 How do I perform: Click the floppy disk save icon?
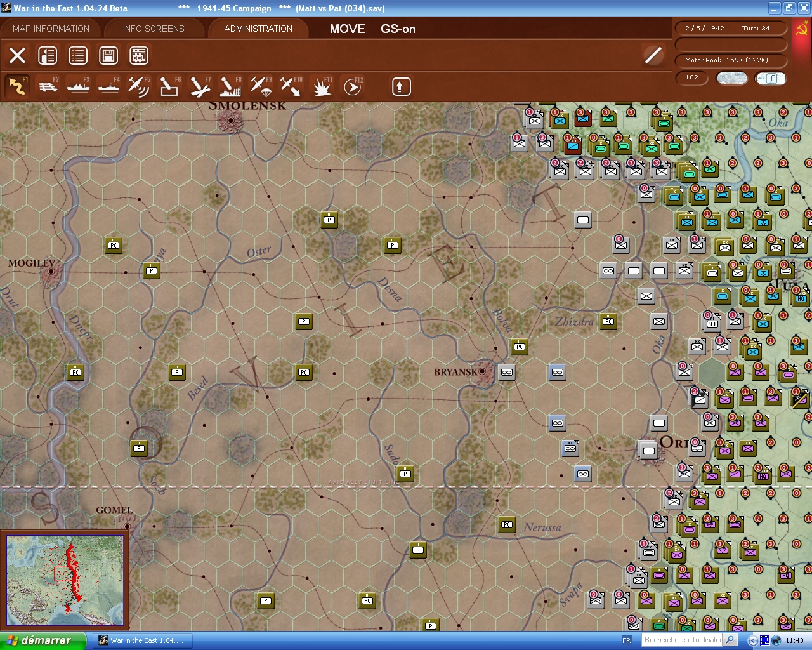pyautogui.click(x=108, y=55)
